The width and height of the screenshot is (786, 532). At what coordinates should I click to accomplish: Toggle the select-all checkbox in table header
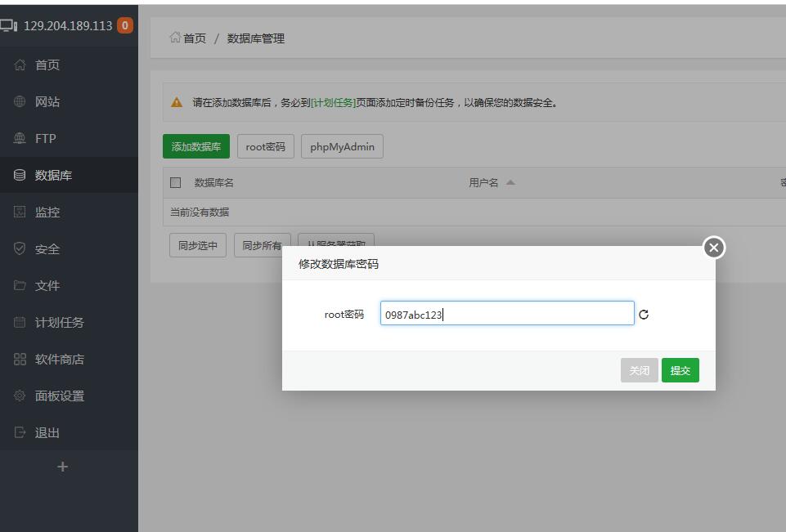pos(175,183)
